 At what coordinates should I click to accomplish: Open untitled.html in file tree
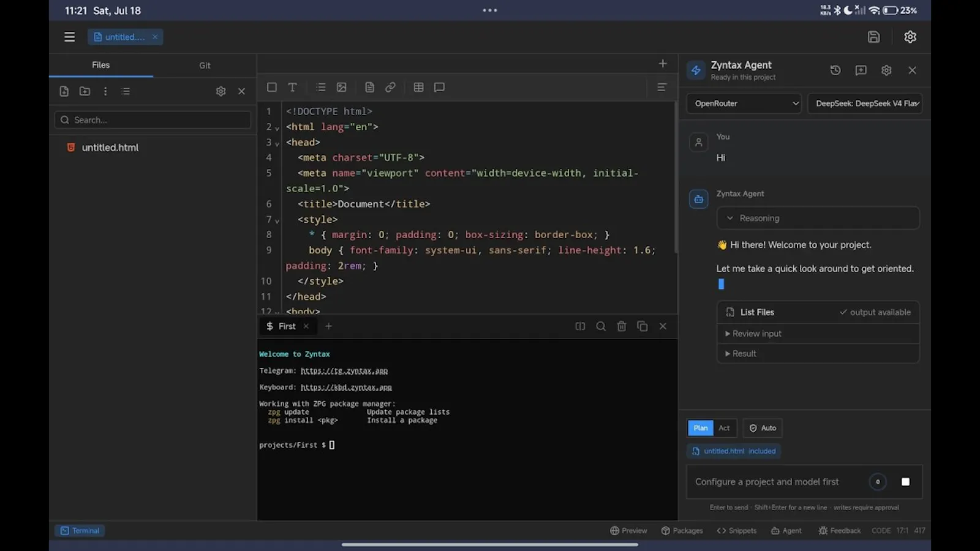click(x=110, y=148)
